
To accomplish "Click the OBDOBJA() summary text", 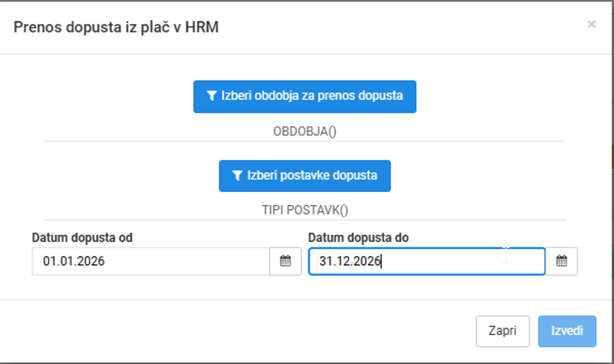I will pos(305,131).
